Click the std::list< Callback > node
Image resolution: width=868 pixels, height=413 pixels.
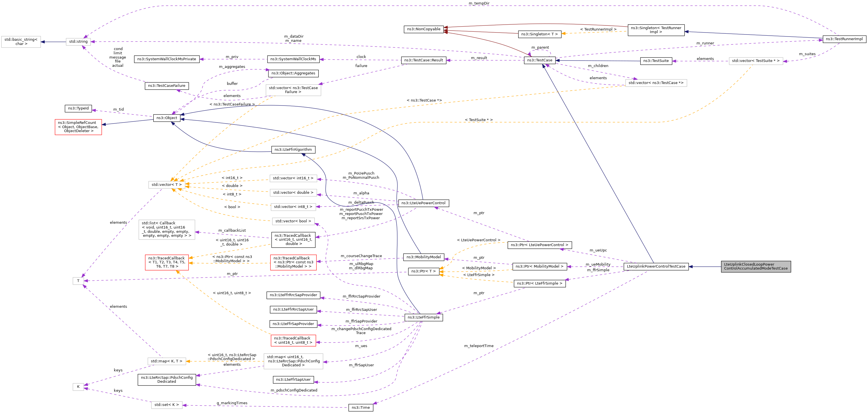166,230
